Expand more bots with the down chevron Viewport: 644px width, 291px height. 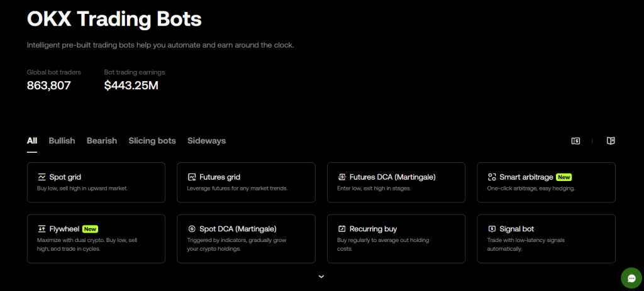[x=321, y=277]
